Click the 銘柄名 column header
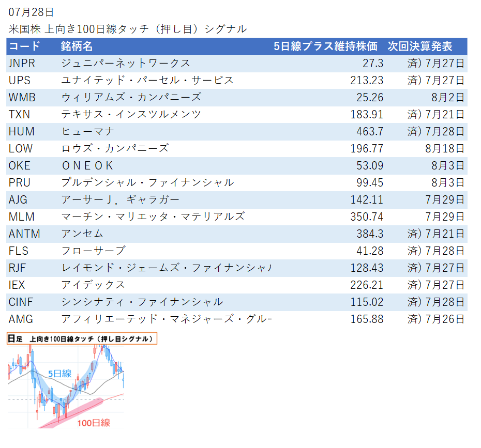This screenshot has height=448, width=481. [x=77, y=47]
